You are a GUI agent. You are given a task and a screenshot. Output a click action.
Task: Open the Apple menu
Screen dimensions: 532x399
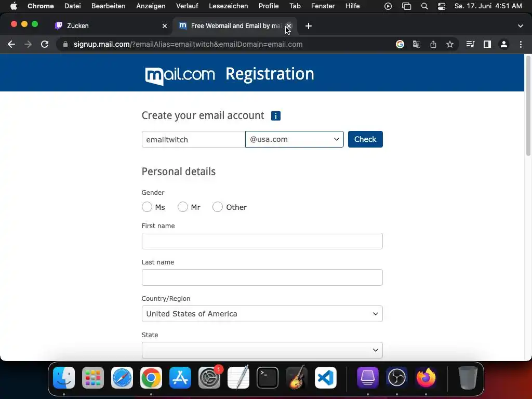pyautogui.click(x=14, y=6)
